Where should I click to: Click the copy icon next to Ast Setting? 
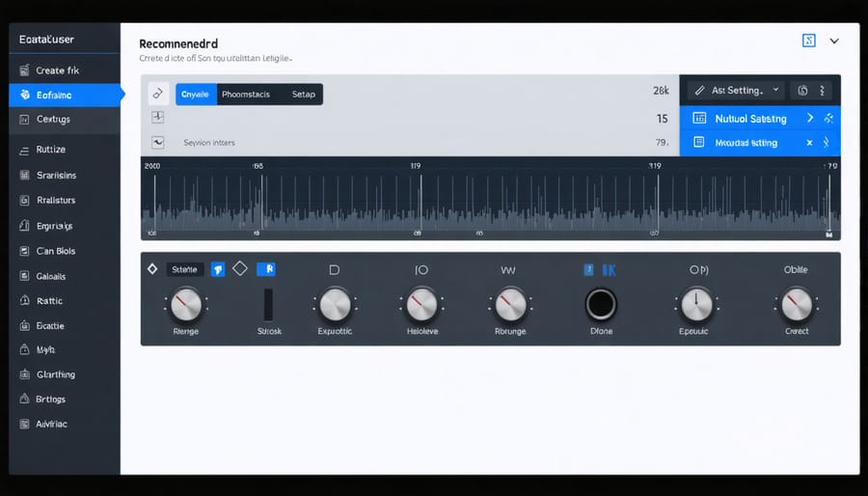pos(802,91)
